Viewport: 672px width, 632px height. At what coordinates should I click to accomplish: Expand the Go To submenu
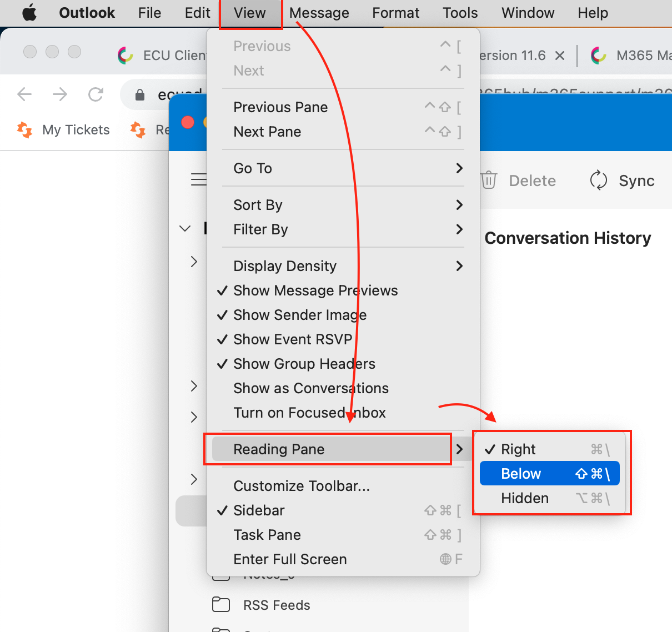[343, 168]
